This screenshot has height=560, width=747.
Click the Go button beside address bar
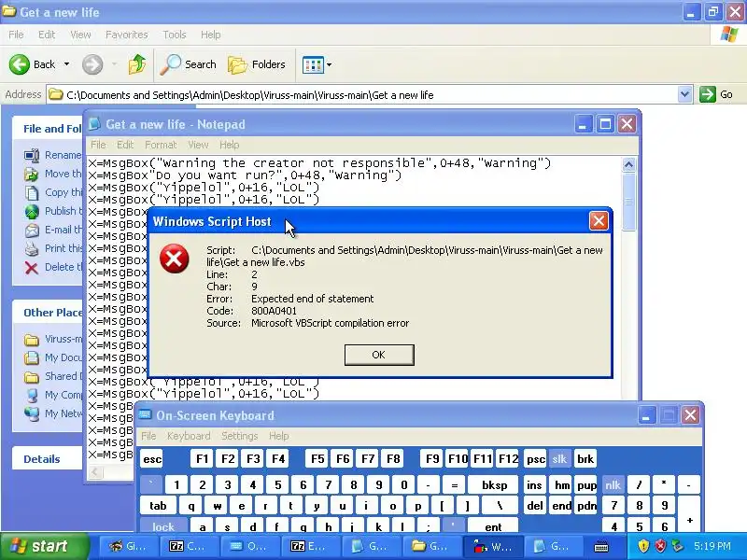716,94
